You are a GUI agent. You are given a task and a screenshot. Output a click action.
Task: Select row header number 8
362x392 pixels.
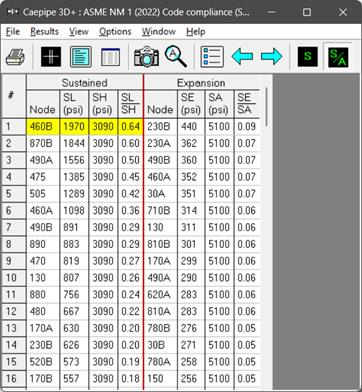point(14,244)
